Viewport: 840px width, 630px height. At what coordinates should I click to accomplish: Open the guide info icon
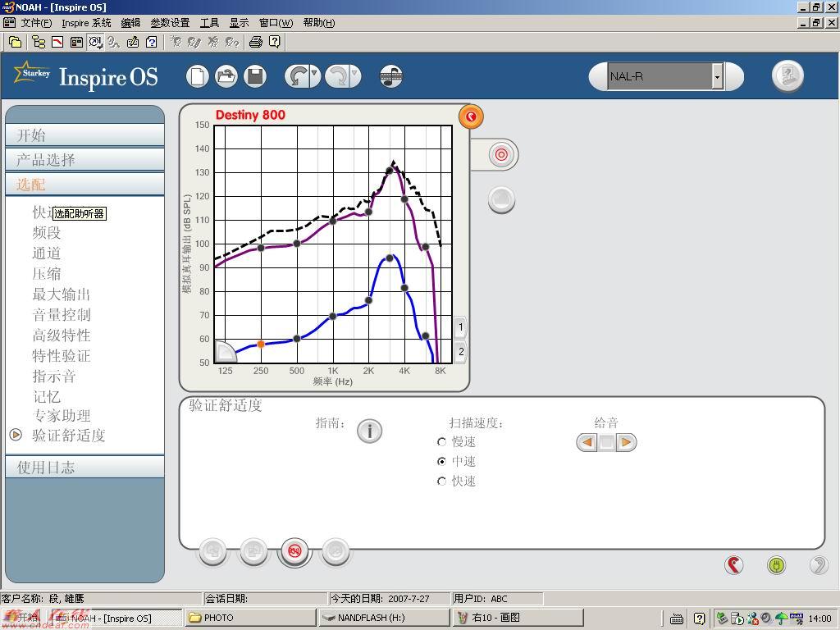click(x=370, y=431)
